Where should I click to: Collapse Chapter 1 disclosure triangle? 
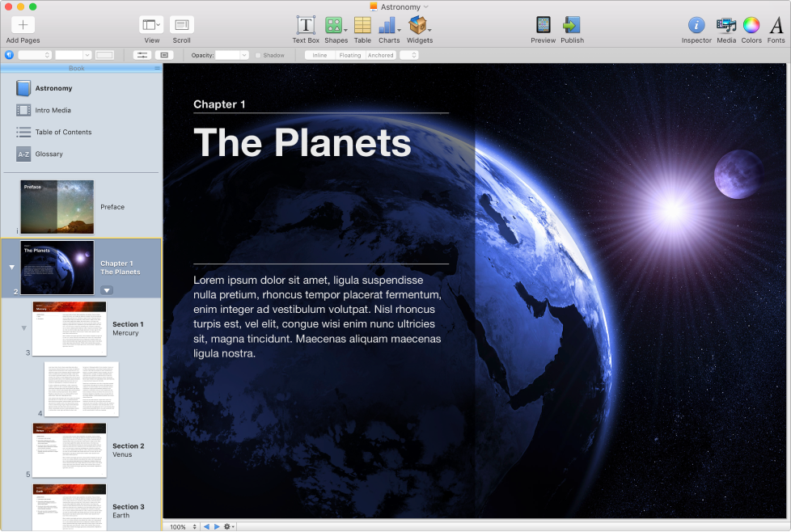coord(12,268)
